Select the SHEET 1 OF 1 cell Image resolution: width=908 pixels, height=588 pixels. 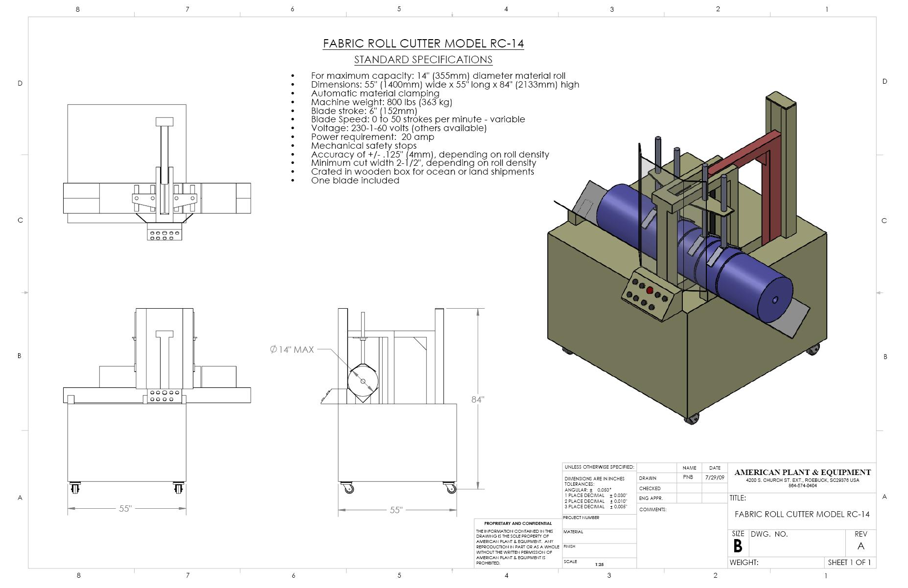point(849,563)
